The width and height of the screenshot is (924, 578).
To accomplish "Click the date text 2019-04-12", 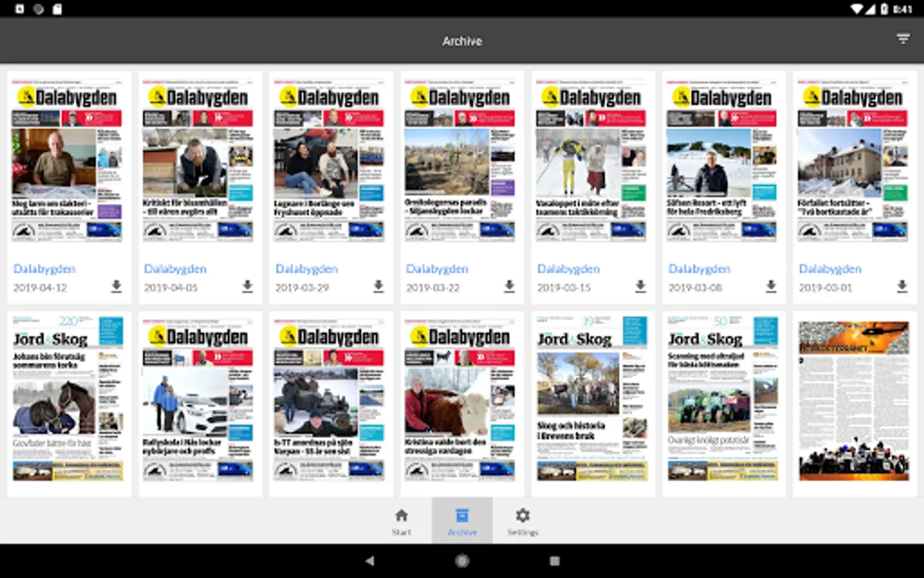I will 40,288.
